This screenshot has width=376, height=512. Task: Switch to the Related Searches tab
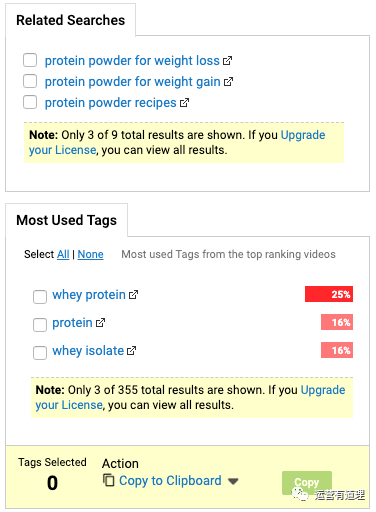(x=71, y=20)
